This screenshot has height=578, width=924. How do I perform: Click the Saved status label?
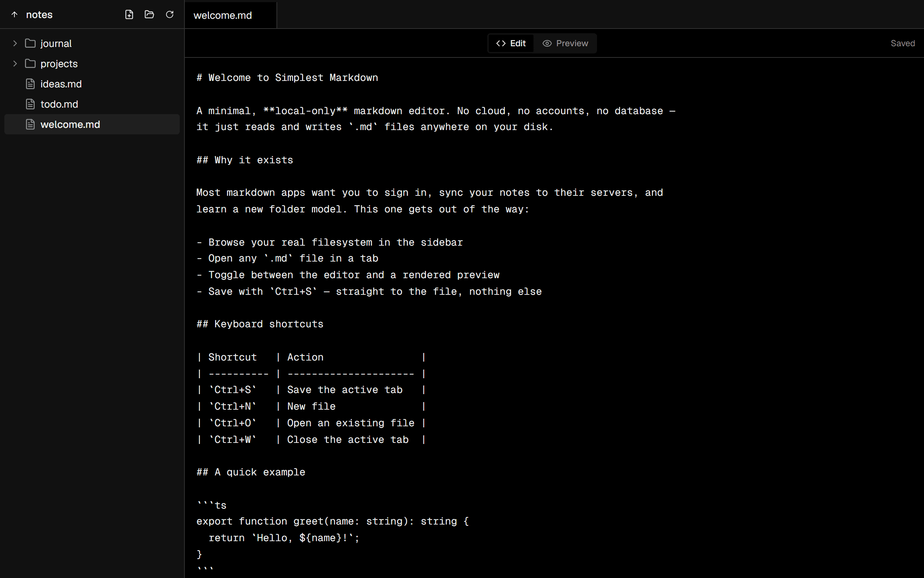coord(903,43)
